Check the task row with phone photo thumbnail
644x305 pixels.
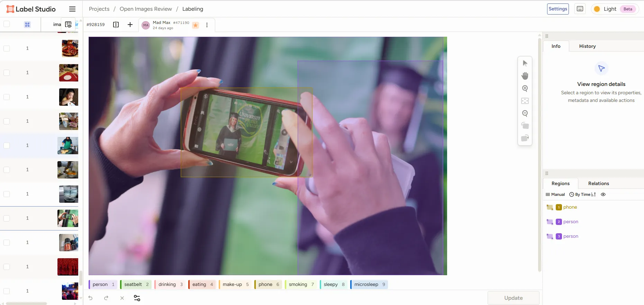click(7, 218)
